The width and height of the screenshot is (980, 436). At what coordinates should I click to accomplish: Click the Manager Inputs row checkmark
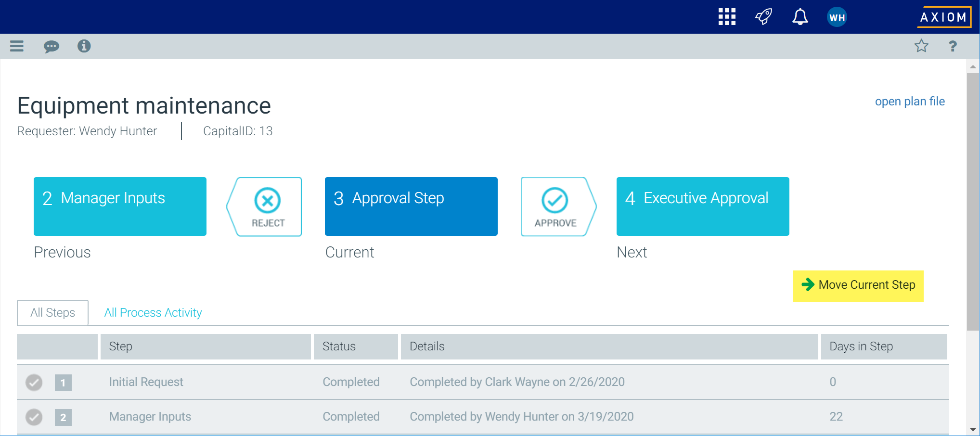pyautogui.click(x=34, y=417)
